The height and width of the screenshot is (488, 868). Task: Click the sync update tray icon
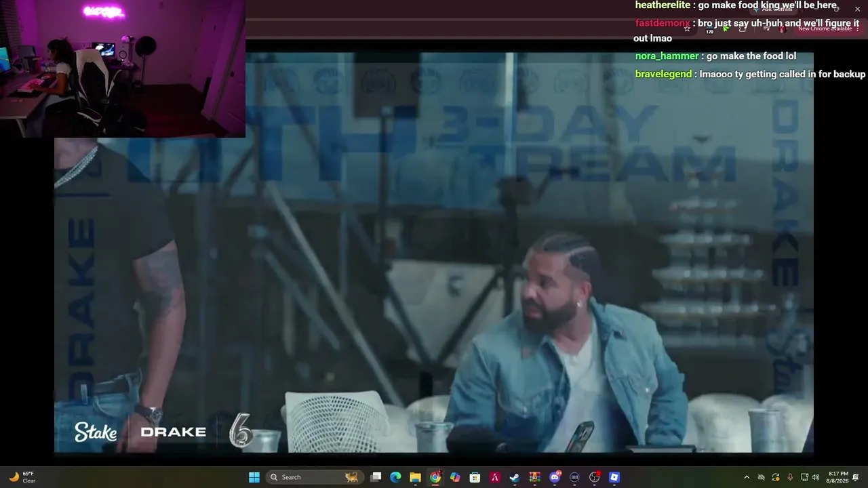[x=776, y=477]
